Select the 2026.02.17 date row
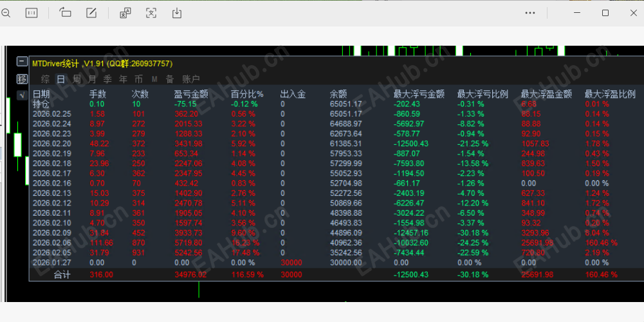The width and height of the screenshot is (644, 322). pos(51,173)
